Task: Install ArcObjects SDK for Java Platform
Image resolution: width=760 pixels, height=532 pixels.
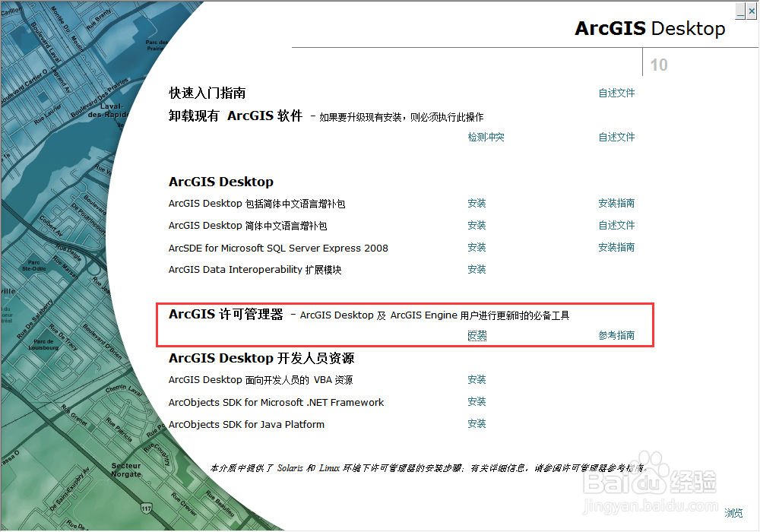Action: click(x=477, y=424)
